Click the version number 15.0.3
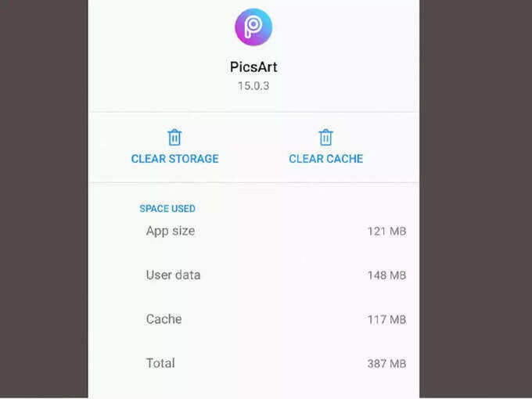The image size is (532, 399). [x=253, y=86]
